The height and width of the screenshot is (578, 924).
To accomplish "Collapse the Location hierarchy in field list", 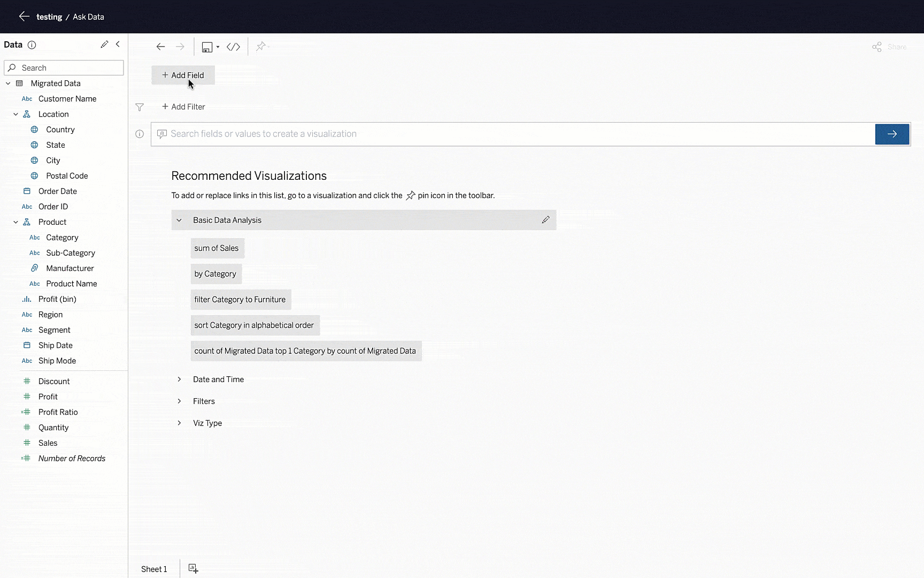I will click(16, 114).
